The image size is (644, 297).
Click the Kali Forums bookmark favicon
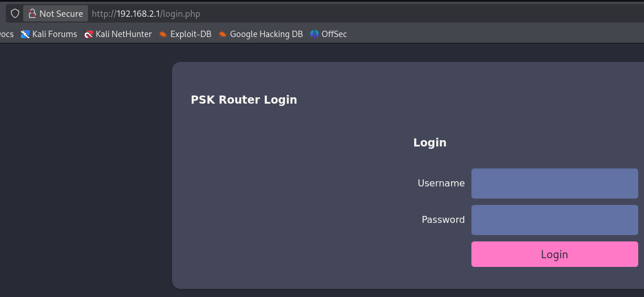[x=25, y=34]
